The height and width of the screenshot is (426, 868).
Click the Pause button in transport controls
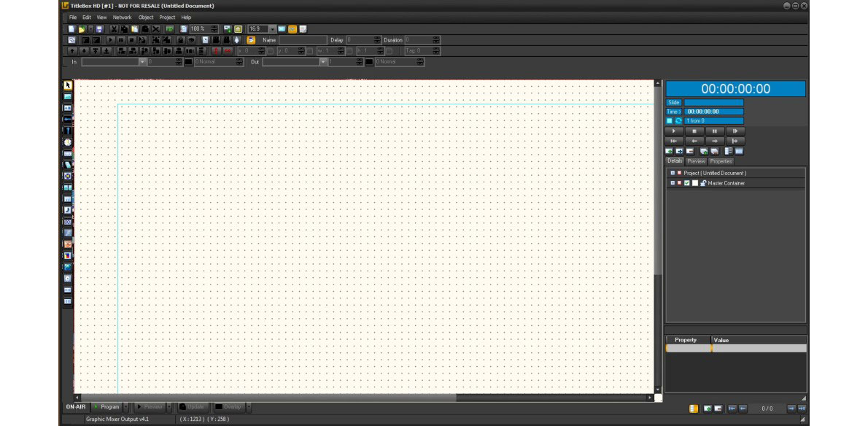[715, 131]
